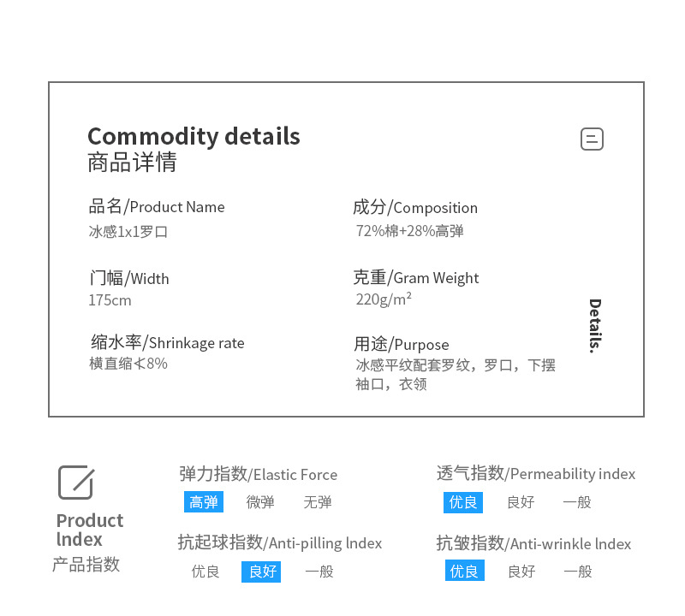
Task: Choose 优良 under Permeability index
Action: [x=463, y=502]
